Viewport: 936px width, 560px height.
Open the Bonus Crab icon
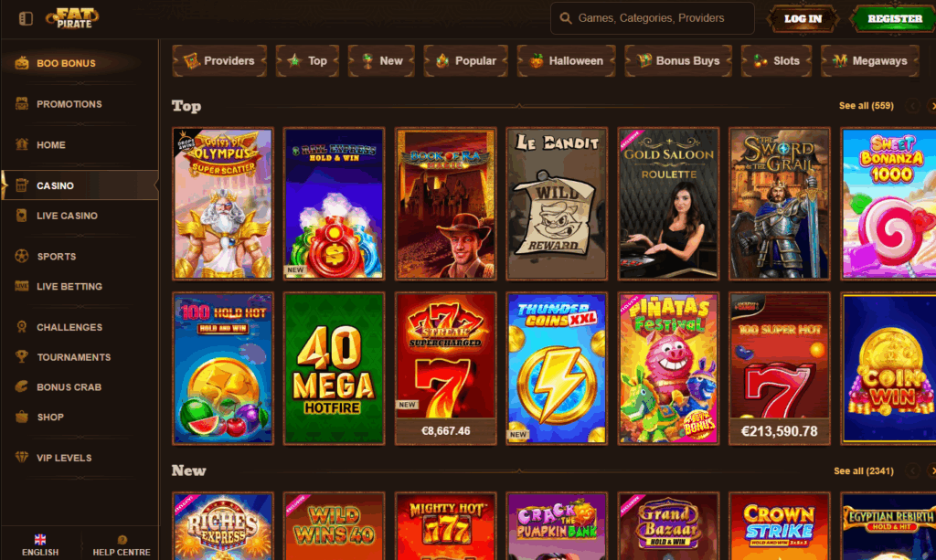point(22,386)
